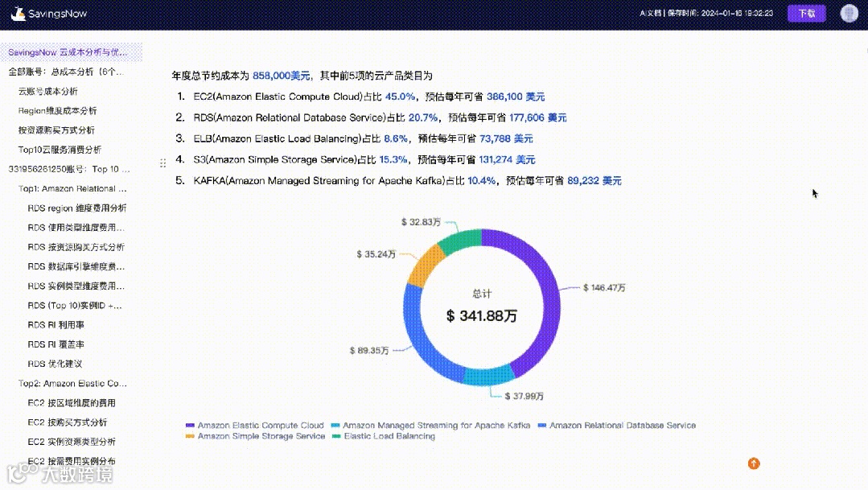The width and height of the screenshot is (868, 490).
Task: Jump to RDS RI 覆盖率
Action: [x=56, y=344]
